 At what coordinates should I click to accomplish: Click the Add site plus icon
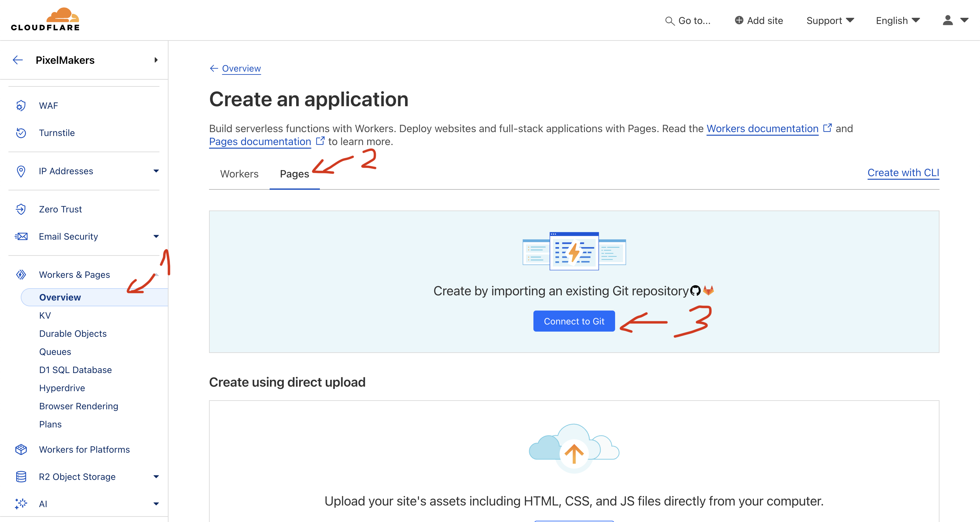coord(739,20)
